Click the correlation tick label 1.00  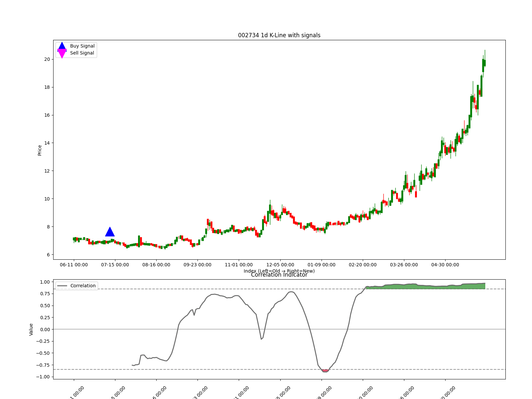point(45,282)
